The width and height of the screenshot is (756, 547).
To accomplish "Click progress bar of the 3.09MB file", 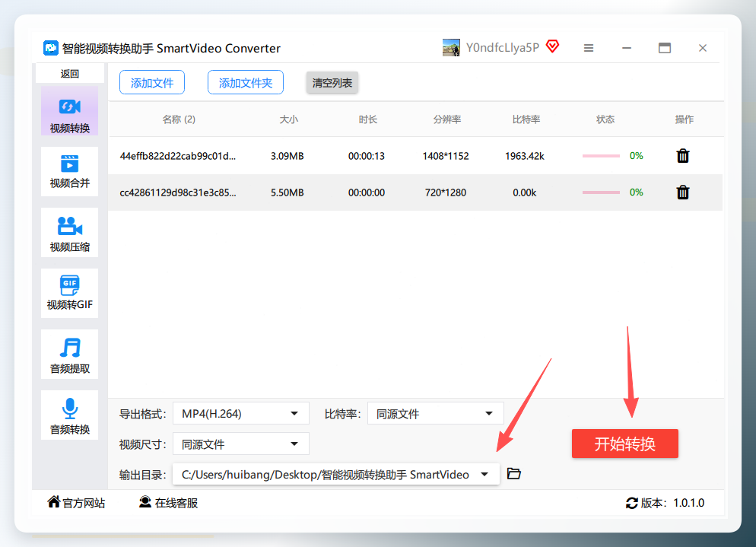I will (601, 156).
